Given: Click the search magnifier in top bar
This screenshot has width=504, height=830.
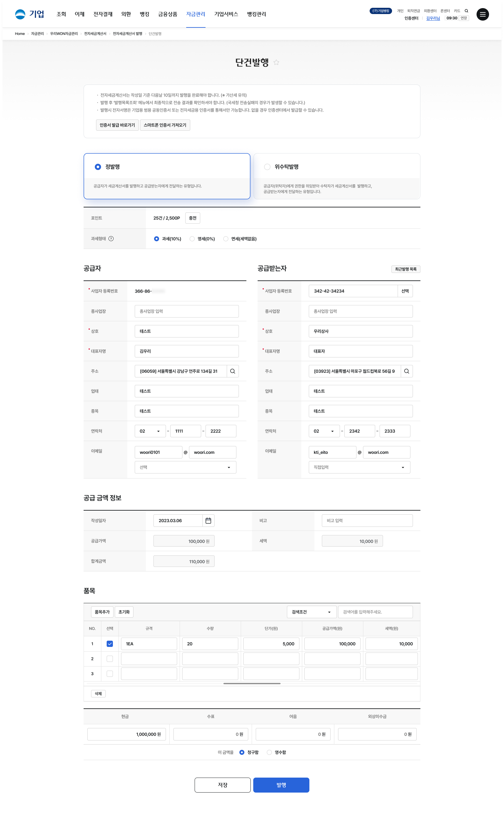Looking at the screenshot, I should click(x=466, y=11).
